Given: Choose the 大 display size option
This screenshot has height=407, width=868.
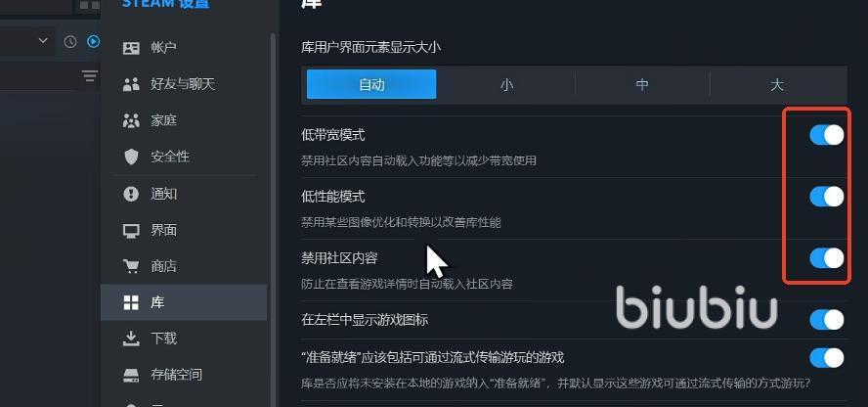Looking at the screenshot, I should [777, 85].
